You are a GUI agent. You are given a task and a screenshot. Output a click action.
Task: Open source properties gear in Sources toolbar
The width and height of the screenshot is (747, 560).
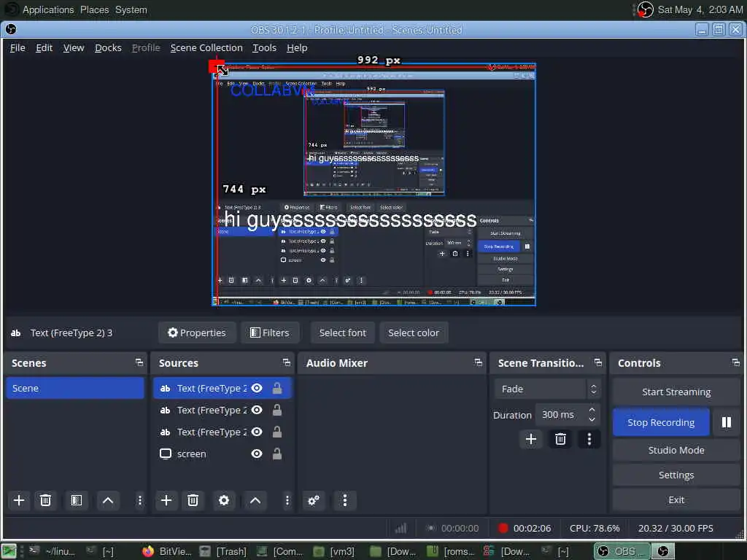[224, 500]
